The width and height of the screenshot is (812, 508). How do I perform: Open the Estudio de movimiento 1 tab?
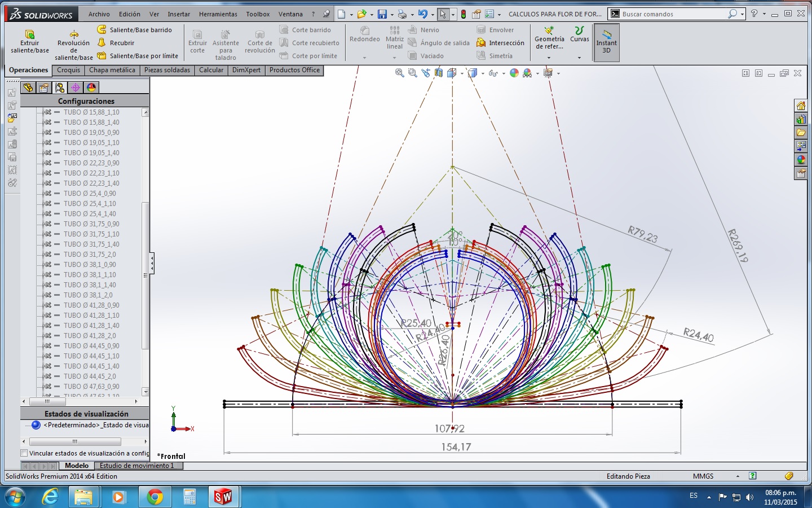(136, 466)
